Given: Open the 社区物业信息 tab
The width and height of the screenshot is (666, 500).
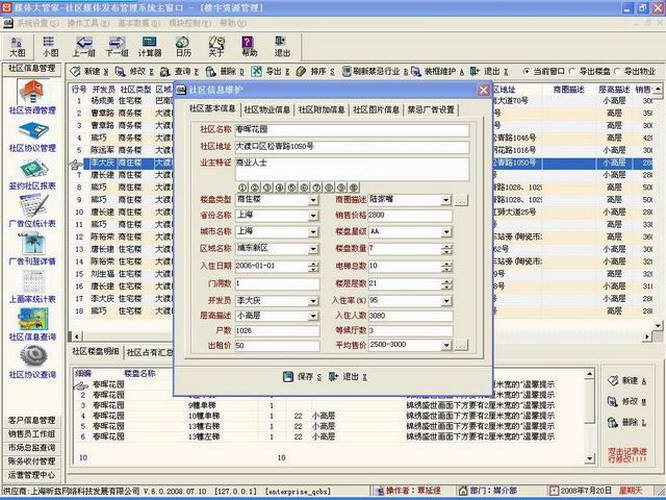Looking at the screenshot, I should [x=267, y=110].
